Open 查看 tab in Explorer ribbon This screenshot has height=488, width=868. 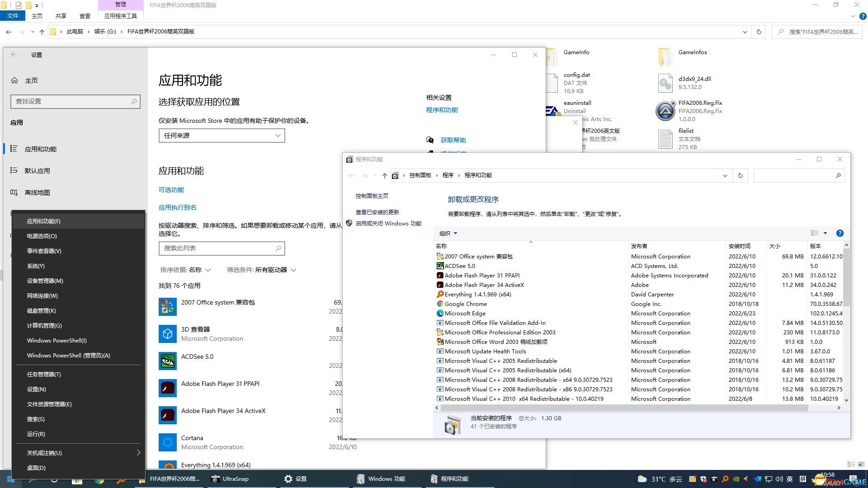[85, 16]
